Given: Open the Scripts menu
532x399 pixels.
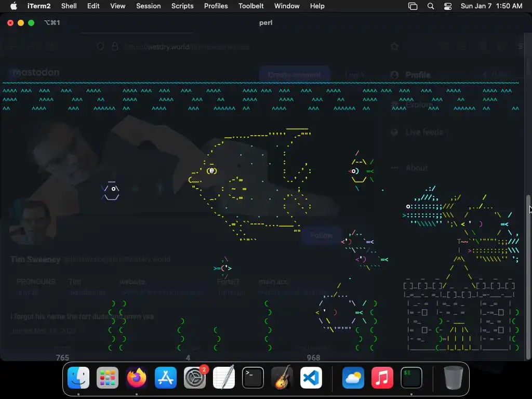Looking at the screenshot, I should (x=182, y=6).
